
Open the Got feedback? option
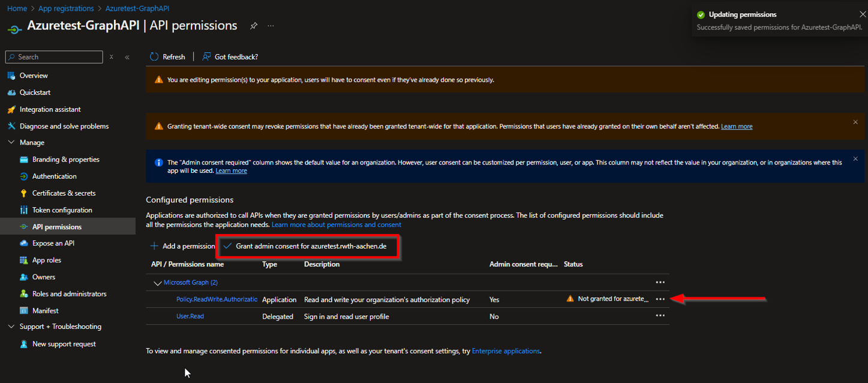click(230, 56)
